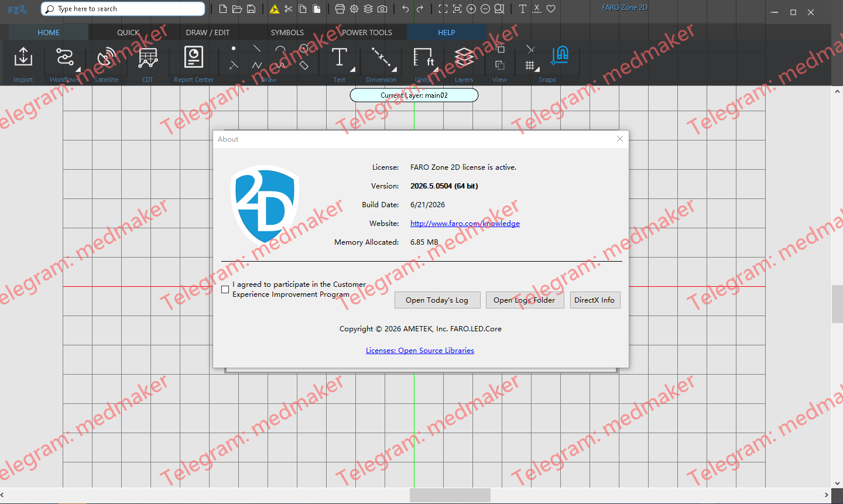The width and height of the screenshot is (843, 504).
Task: Undo the last action
Action: [406, 9]
